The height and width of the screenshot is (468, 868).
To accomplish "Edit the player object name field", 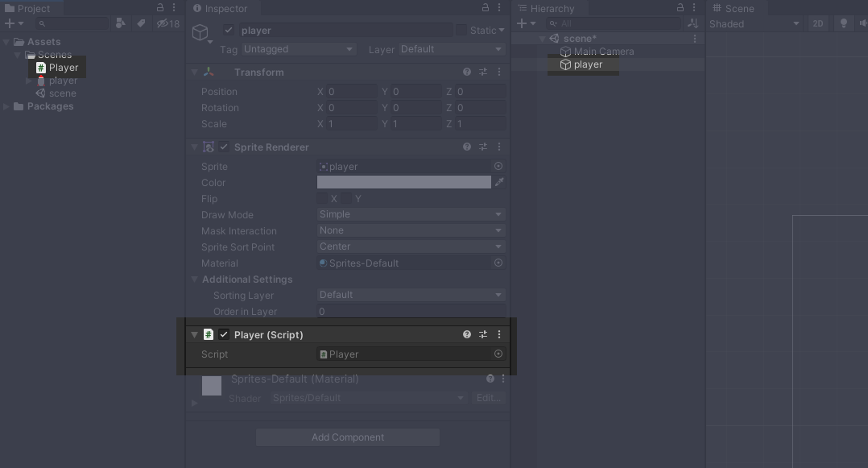I will (x=345, y=31).
